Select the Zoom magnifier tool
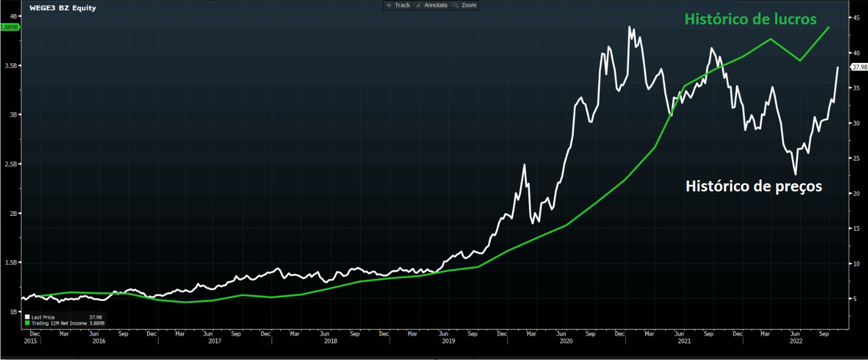868x360 pixels. 465,5
